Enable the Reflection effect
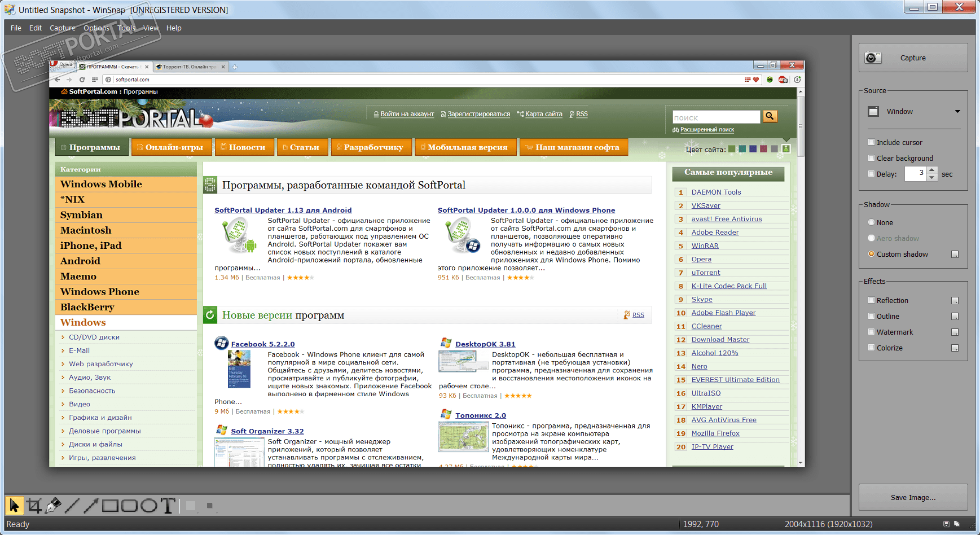980x535 pixels. pos(872,300)
